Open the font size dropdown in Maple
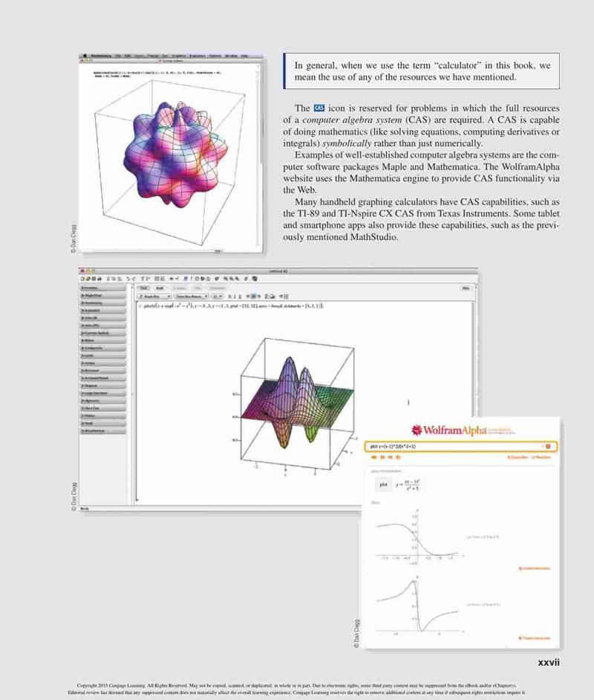 click(217, 296)
